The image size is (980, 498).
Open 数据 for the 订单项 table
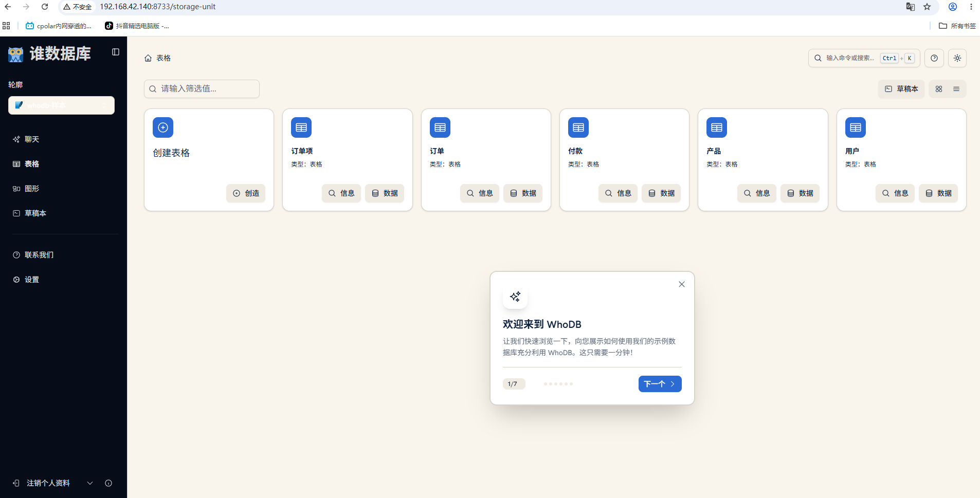[x=385, y=193]
